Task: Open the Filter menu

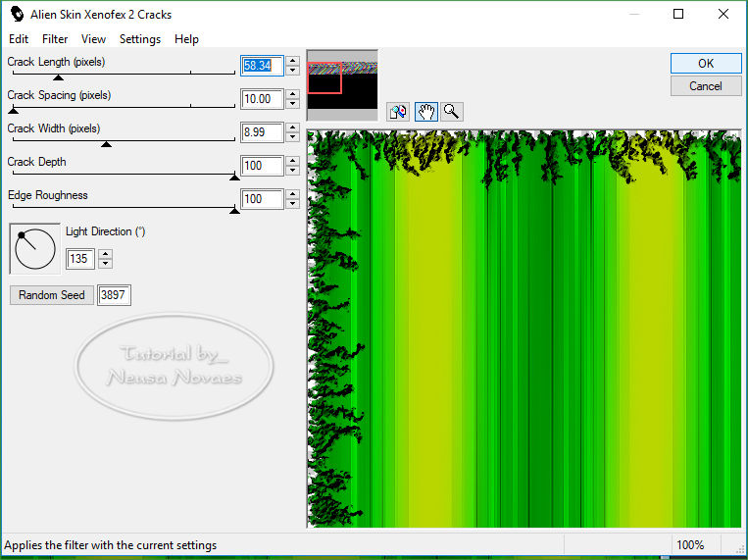Action: tap(55, 39)
